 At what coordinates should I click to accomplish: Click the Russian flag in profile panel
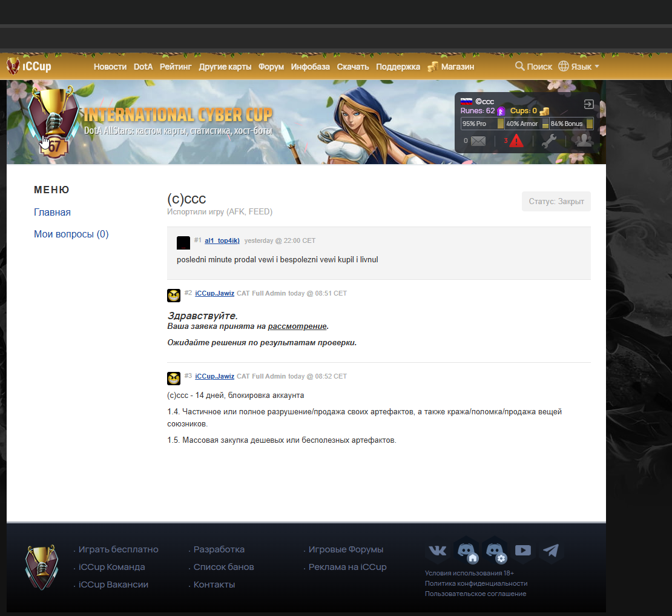466,102
